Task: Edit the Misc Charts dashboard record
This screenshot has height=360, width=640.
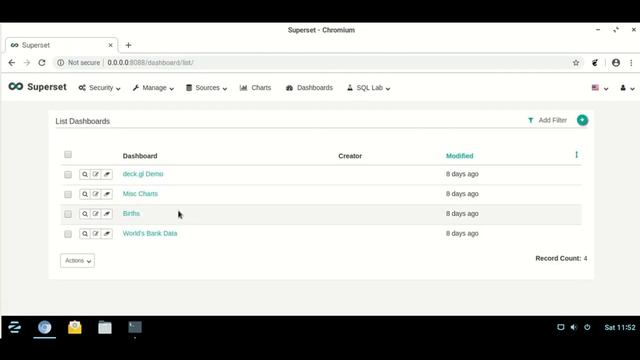Action: pyautogui.click(x=96, y=194)
